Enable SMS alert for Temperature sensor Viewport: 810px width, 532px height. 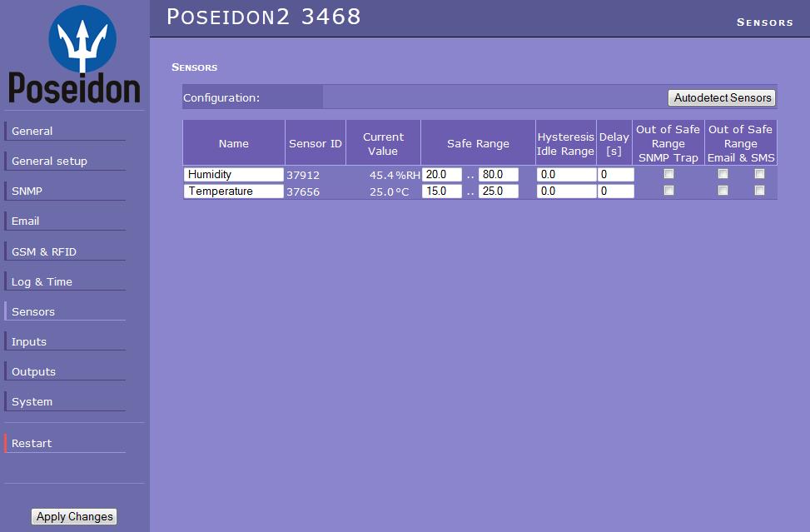pos(759,191)
